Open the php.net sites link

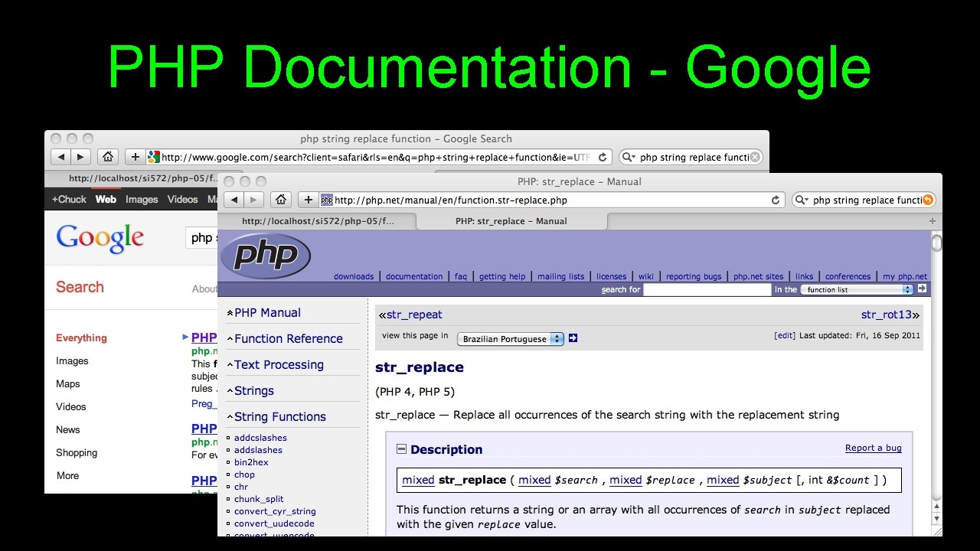point(758,276)
